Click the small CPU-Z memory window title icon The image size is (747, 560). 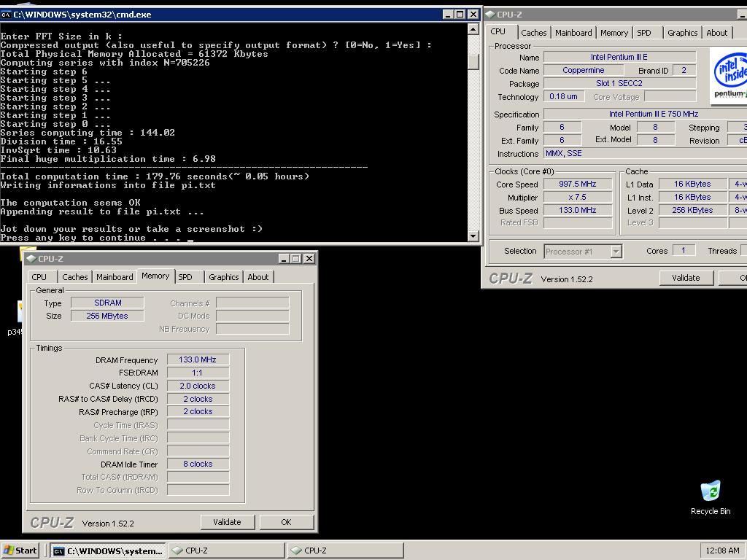click(31, 259)
